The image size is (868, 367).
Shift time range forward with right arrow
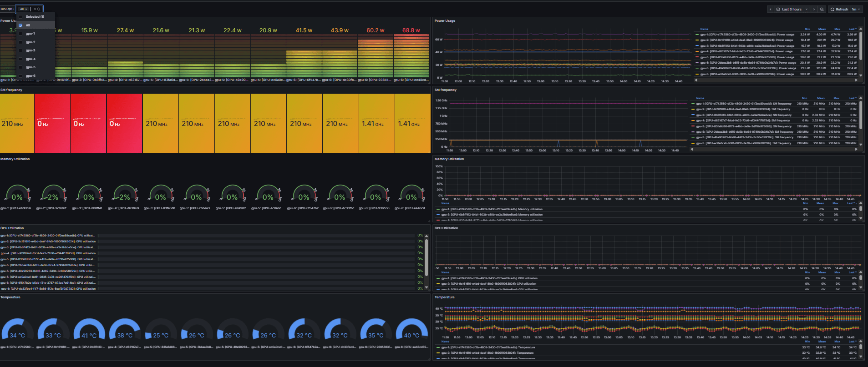pyautogui.click(x=814, y=9)
